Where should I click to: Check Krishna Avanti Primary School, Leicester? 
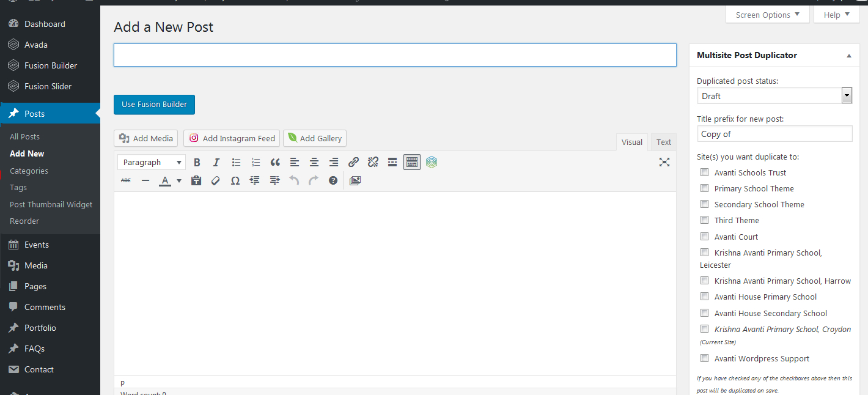[x=705, y=252]
